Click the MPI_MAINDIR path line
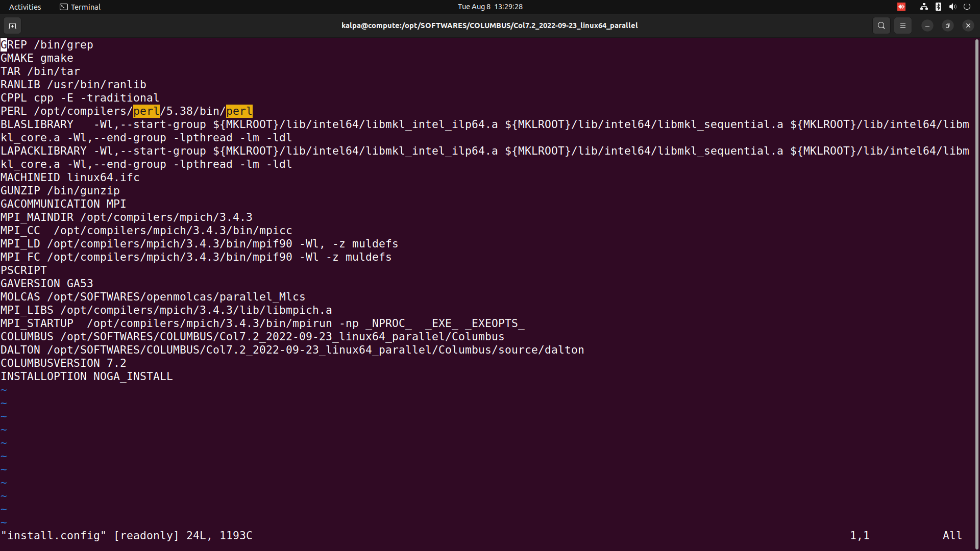980x551 pixels. pyautogui.click(x=127, y=217)
